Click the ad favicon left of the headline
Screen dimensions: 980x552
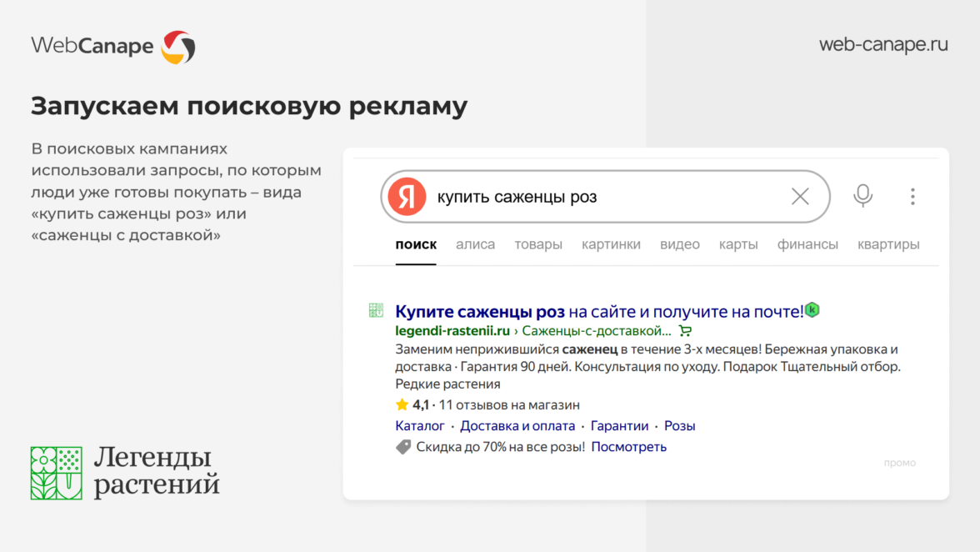click(x=376, y=311)
